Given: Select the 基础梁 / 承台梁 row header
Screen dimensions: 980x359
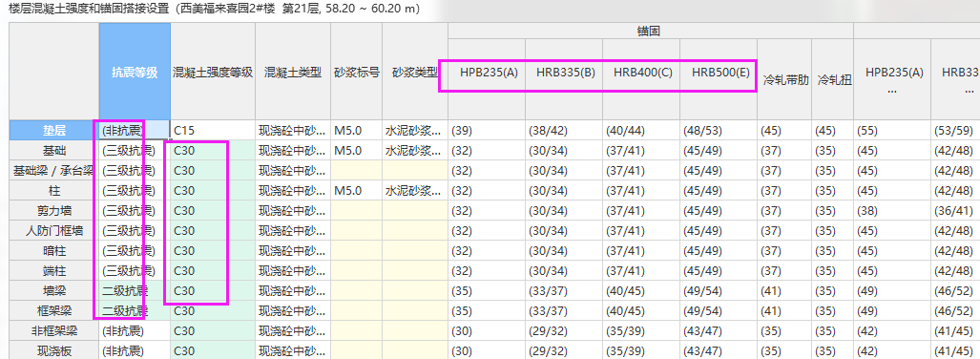Looking at the screenshot, I should 54,171.
